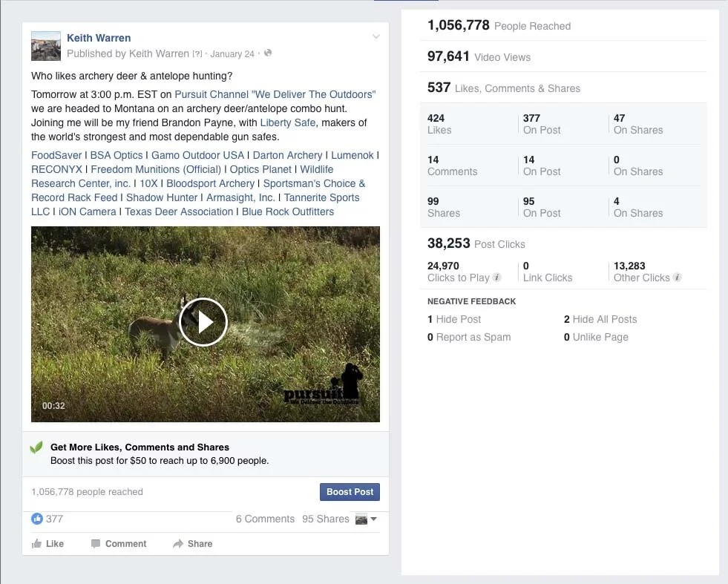Click the 0 Unlike Page entry

click(596, 337)
